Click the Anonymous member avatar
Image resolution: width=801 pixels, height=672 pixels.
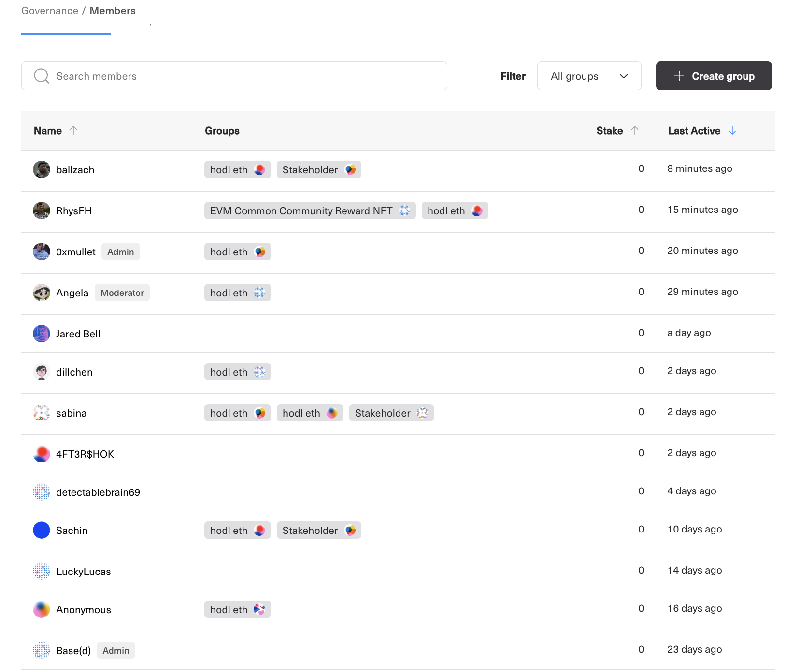(42, 609)
